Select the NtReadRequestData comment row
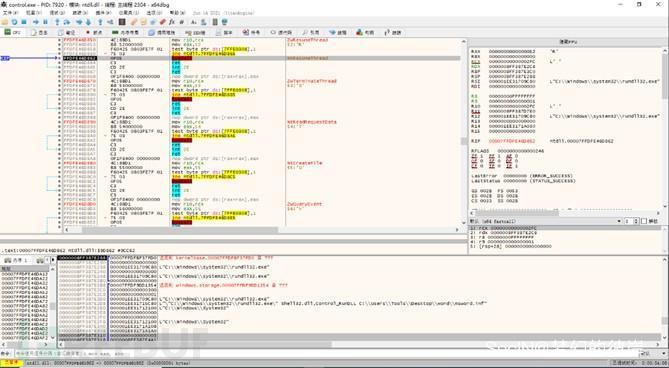 tap(311, 122)
